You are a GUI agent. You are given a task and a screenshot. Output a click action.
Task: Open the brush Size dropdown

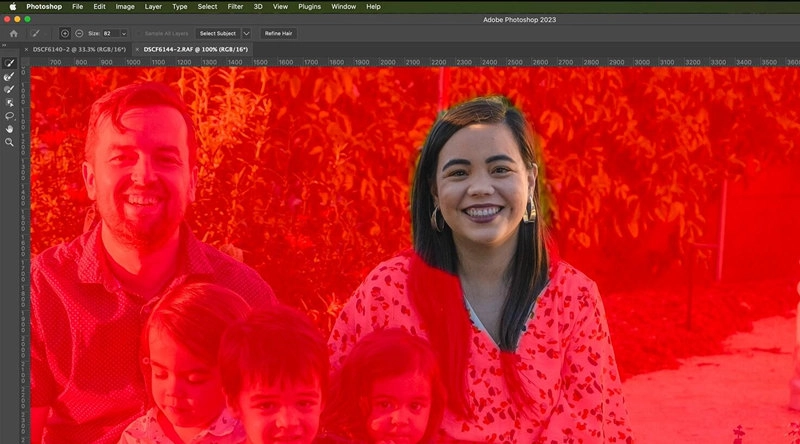click(x=123, y=33)
